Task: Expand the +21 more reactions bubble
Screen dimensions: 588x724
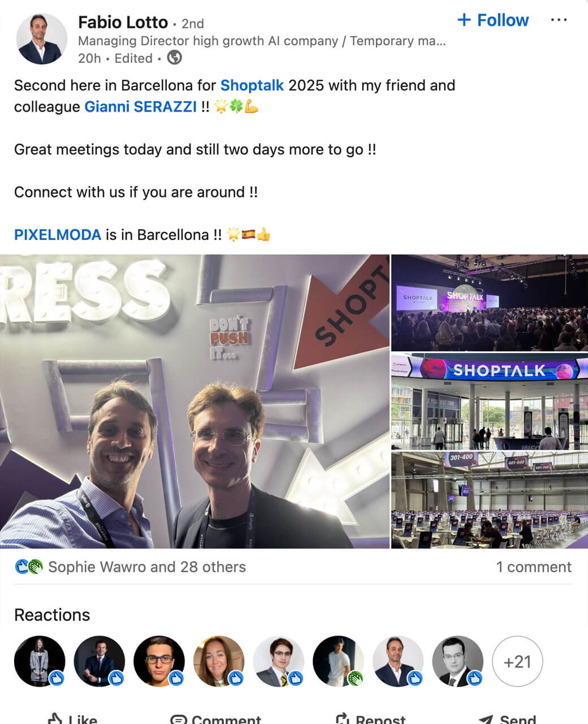Action: click(x=517, y=661)
